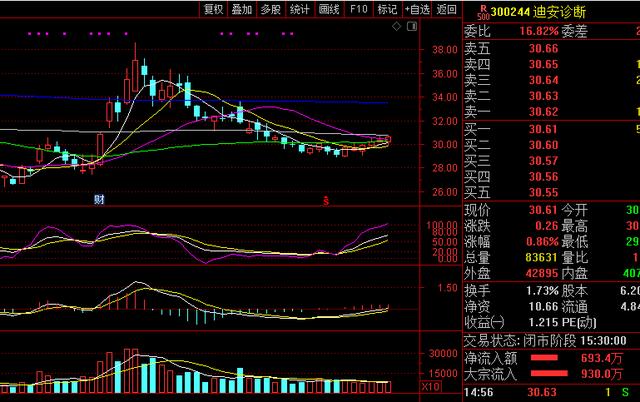Image resolution: width=640 pixels, height=402 pixels.
Task: Click the 标记 mark button
Action: tap(387, 9)
